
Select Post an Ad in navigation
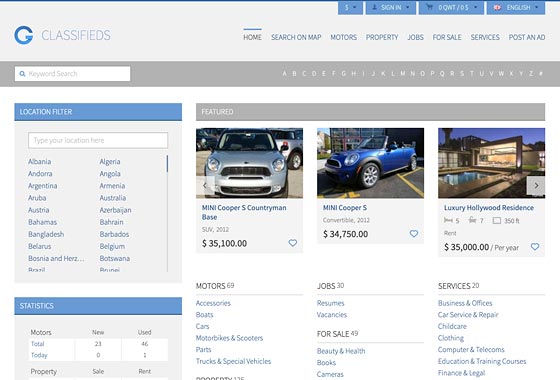(527, 37)
